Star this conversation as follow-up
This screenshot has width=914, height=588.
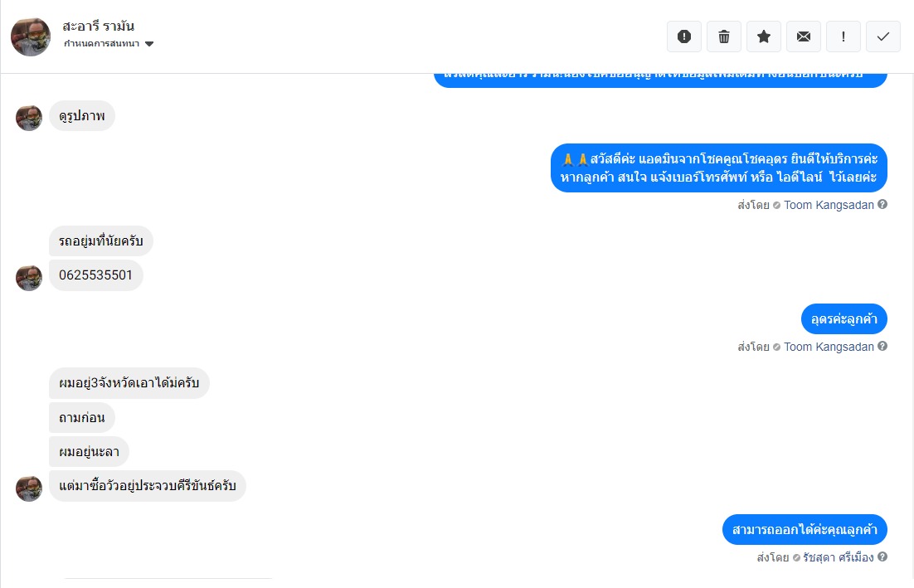764,36
